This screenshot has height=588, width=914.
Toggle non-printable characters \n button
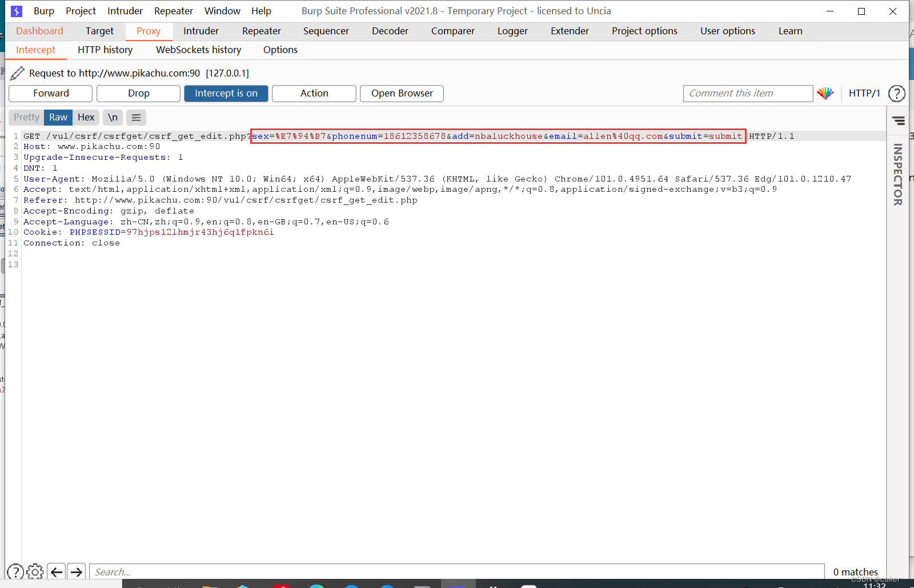(x=113, y=118)
